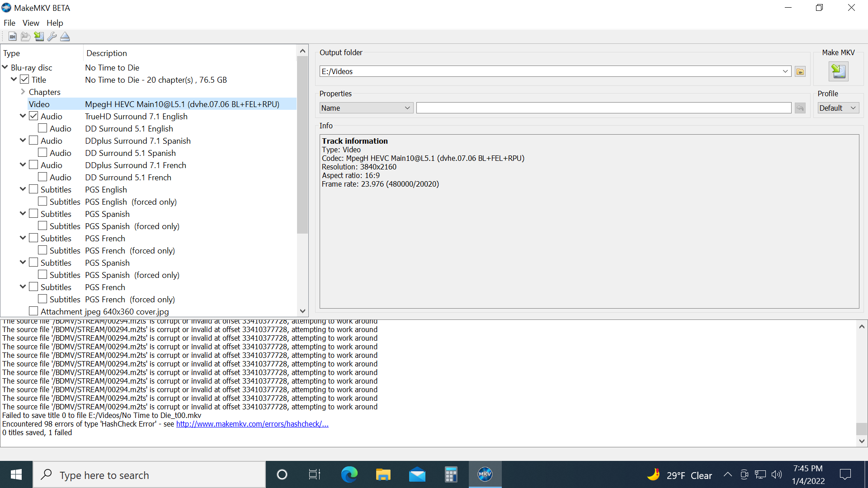Check PGS English forced only subtitles
Screen dimensions: 868x488
[x=42, y=202]
